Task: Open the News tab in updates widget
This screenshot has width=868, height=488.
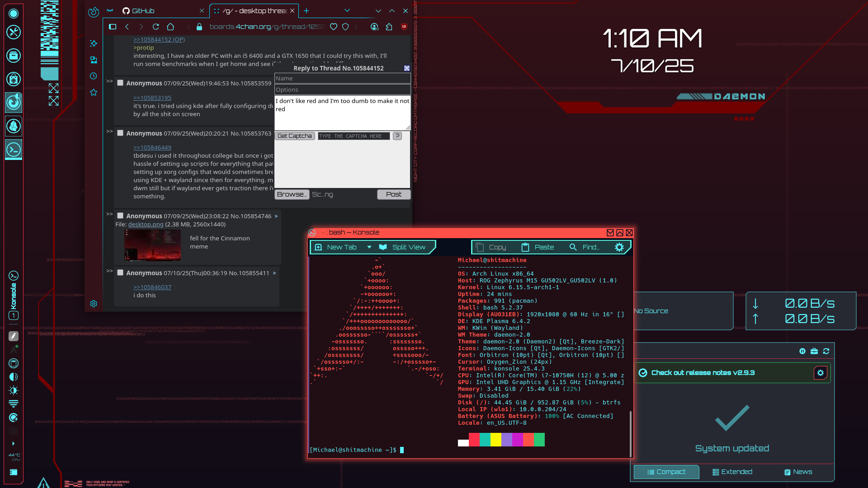Action: (798, 472)
